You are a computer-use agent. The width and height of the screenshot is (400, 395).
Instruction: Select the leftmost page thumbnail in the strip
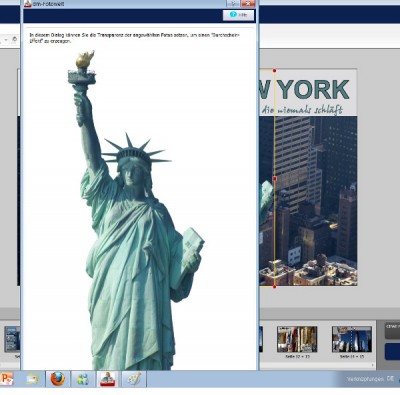coord(12,339)
